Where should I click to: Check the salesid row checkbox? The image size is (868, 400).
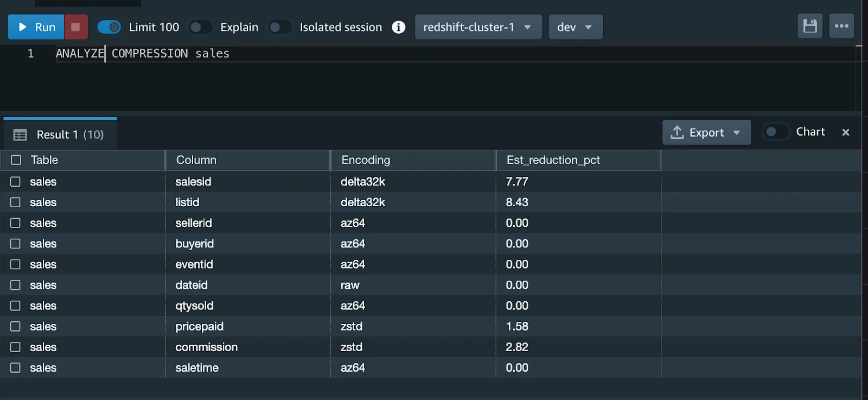coord(16,182)
